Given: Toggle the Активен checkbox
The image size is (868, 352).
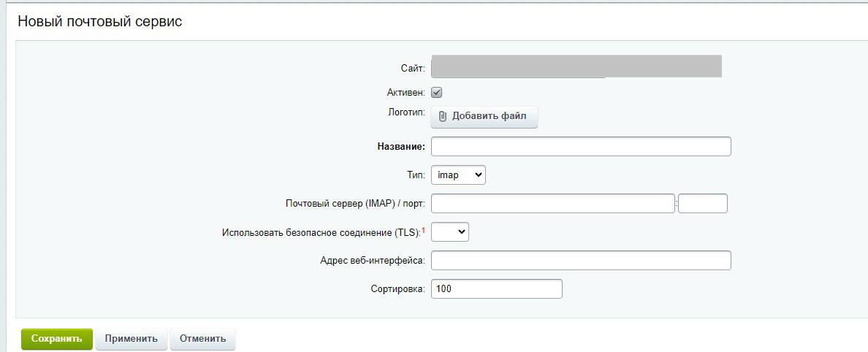Looking at the screenshot, I should 437,93.
